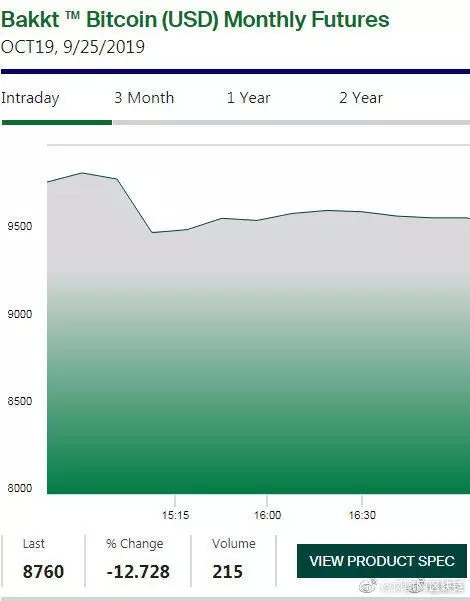Click the Volume label
Screen dimensions: 470x601
[x=234, y=544]
